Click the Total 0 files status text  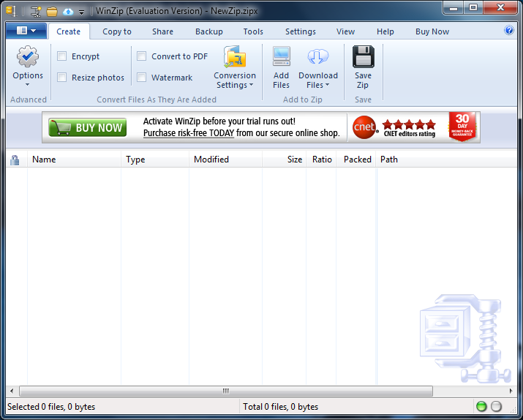click(280, 407)
